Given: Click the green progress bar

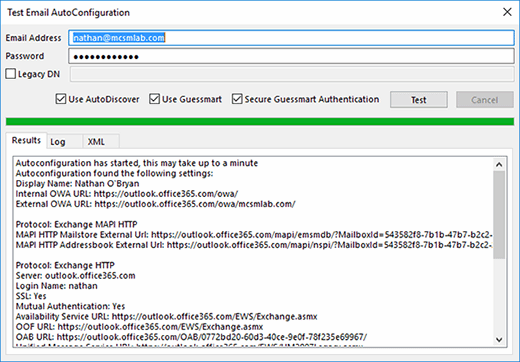Looking at the screenshot, I should point(260,121).
